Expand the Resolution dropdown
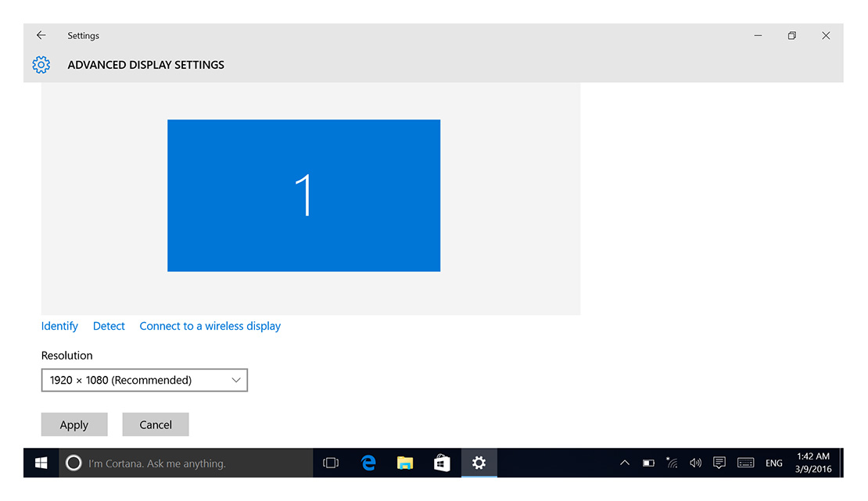The height and width of the screenshot is (501, 868). (x=145, y=381)
